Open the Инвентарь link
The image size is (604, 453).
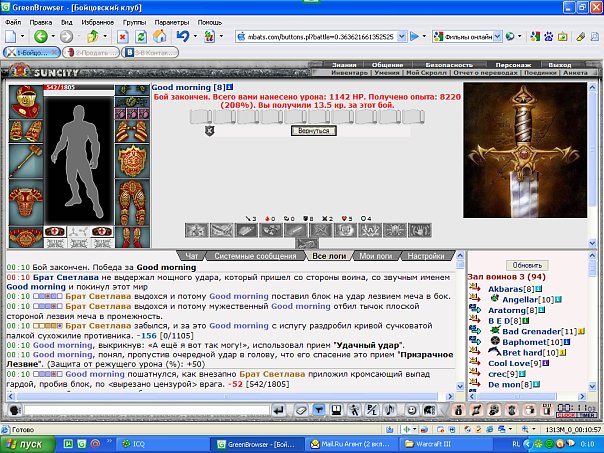[349, 73]
